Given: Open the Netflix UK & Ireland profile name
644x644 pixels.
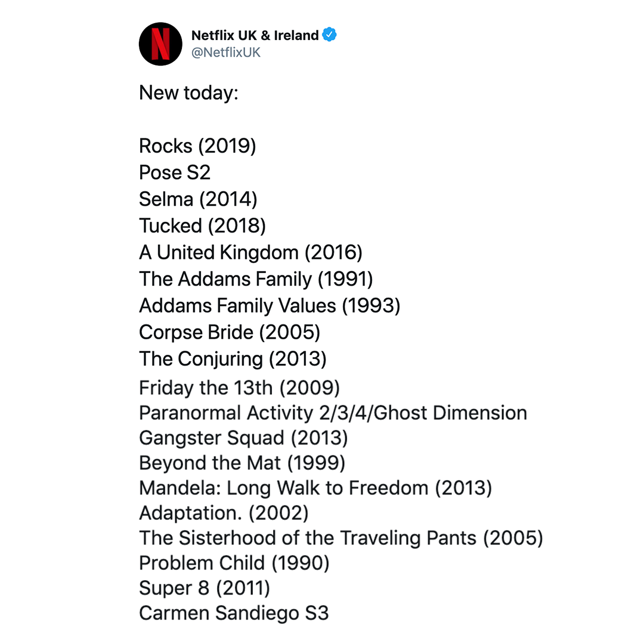Looking at the screenshot, I should click(255, 35).
